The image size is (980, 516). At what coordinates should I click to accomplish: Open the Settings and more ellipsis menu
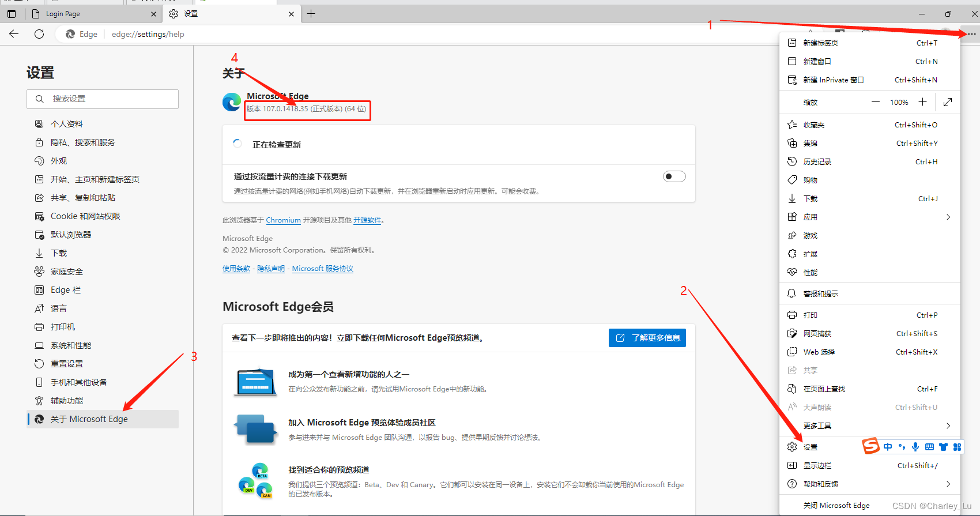point(972,34)
